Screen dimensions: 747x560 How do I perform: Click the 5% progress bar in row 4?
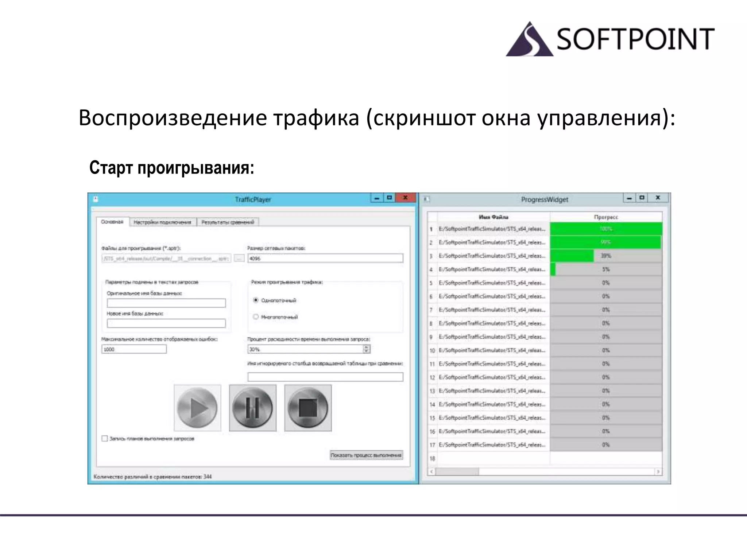click(x=606, y=269)
